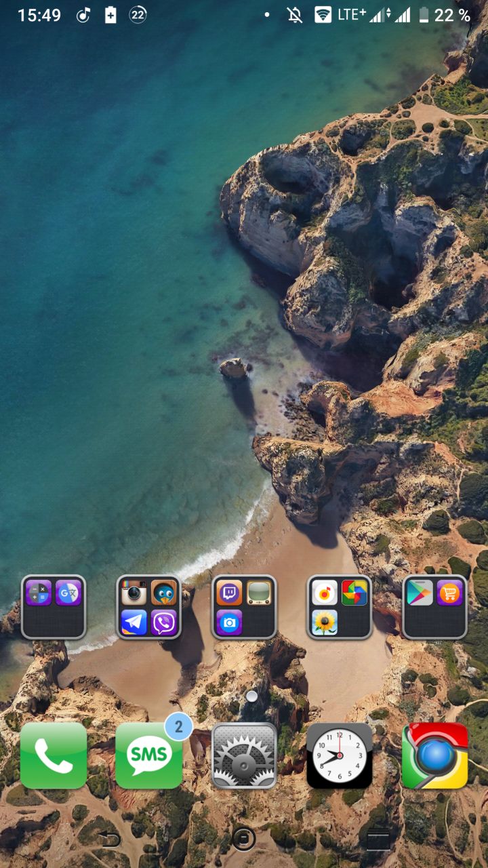Tap the Telegram paper plane icon
The height and width of the screenshot is (868, 488).
click(x=134, y=623)
